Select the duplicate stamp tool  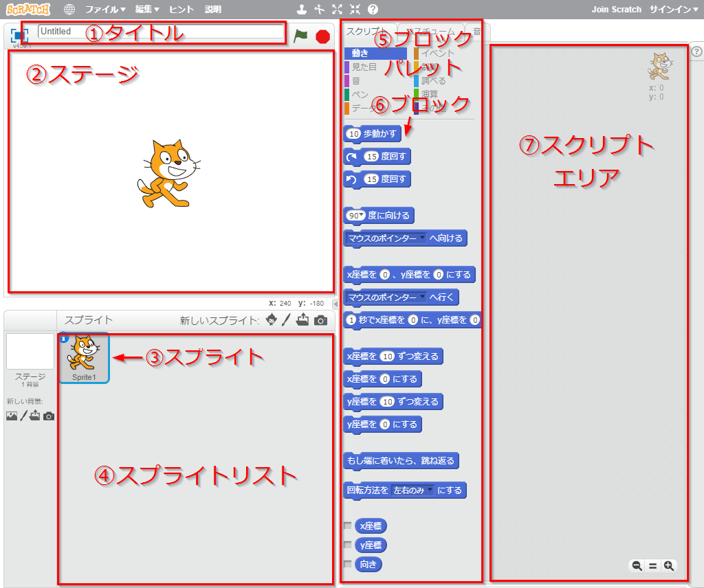pyautogui.click(x=301, y=10)
